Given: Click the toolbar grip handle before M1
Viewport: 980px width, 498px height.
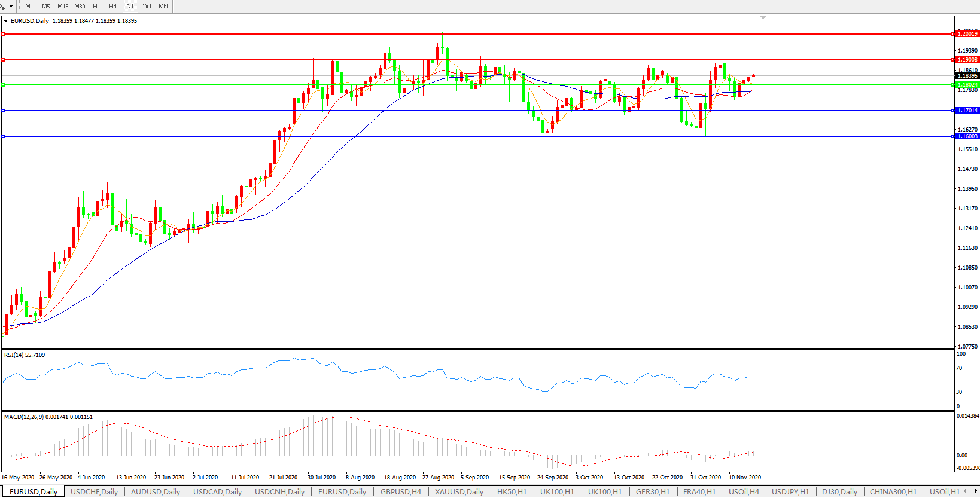Looking at the screenshot, I should point(19,7).
